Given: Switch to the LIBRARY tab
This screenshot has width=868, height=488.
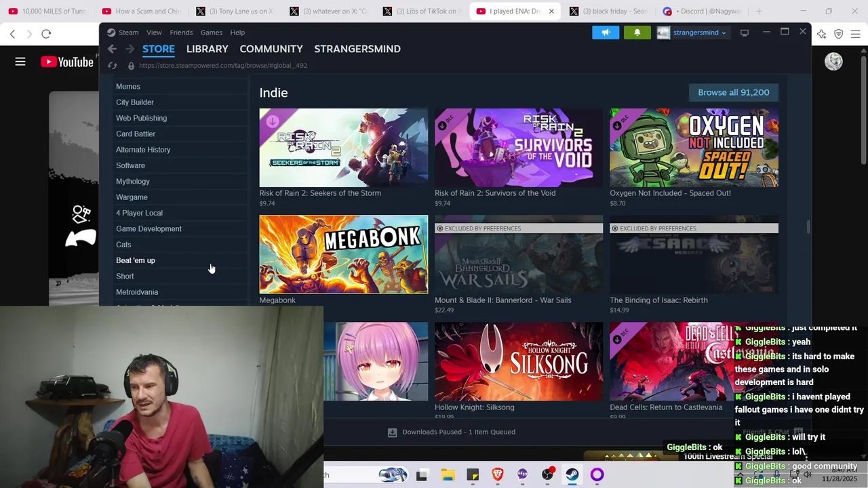Looking at the screenshot, I should (207, 49).
